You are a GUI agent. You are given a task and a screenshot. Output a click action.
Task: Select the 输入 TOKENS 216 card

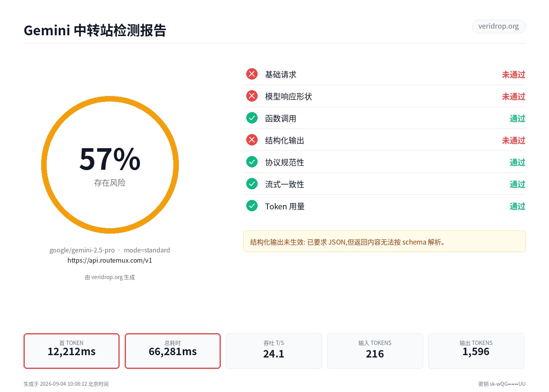click(x=375, y=351)
